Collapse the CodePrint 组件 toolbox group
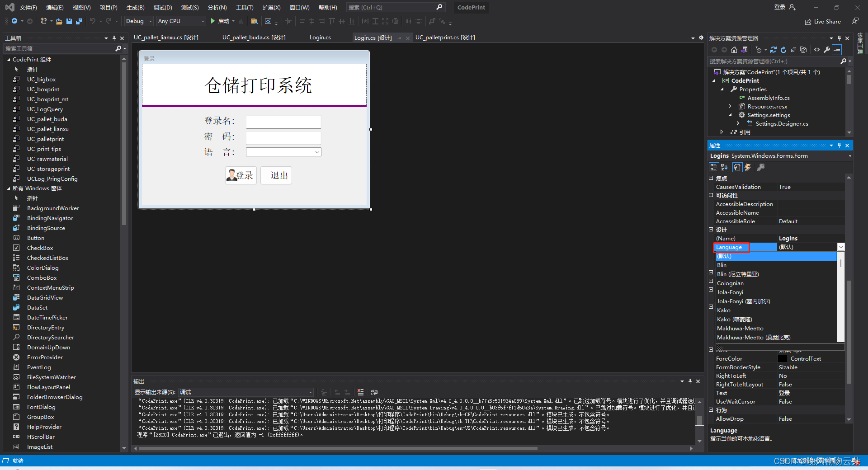The width and height of the screenshot is (868, 470). point(9,60)
